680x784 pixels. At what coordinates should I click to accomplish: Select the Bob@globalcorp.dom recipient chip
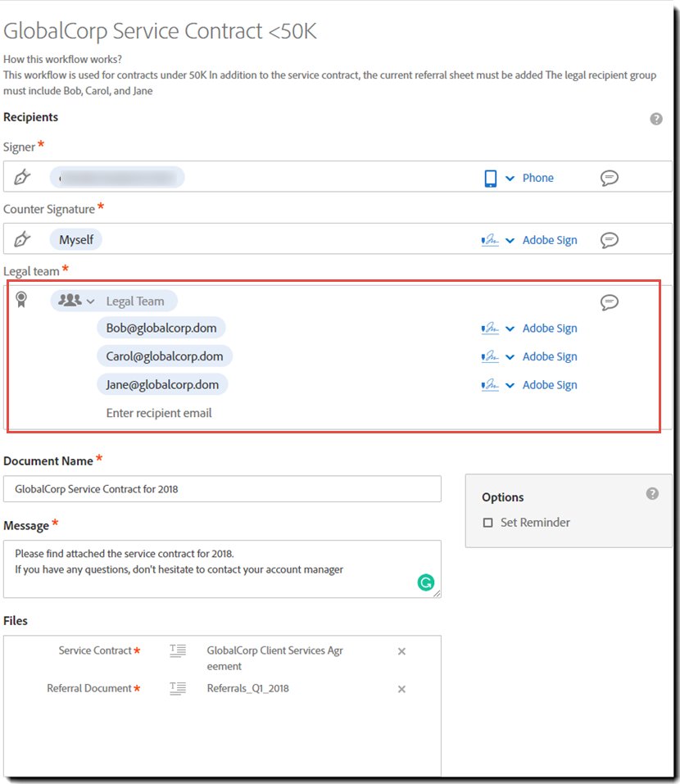coord(161,328)
